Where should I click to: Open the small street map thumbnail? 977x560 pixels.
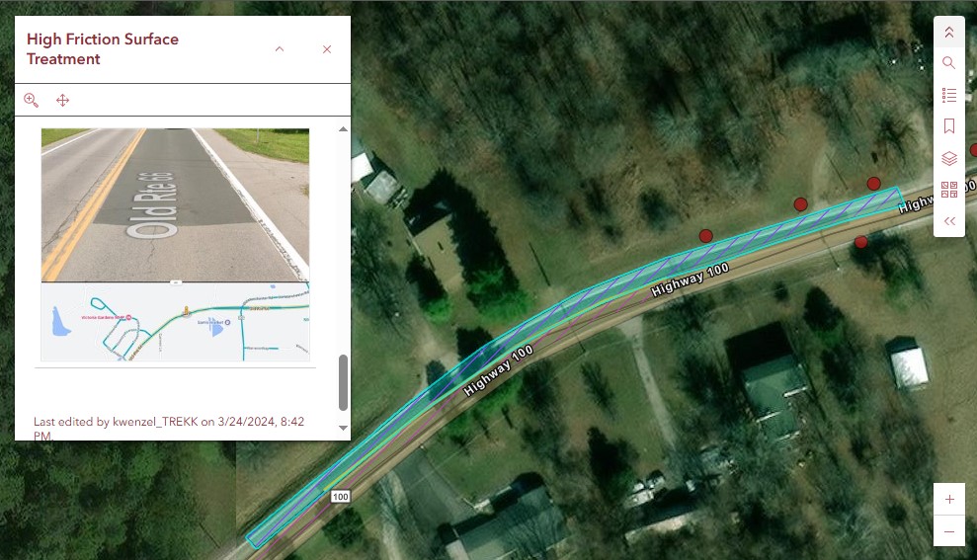(175, 321)
